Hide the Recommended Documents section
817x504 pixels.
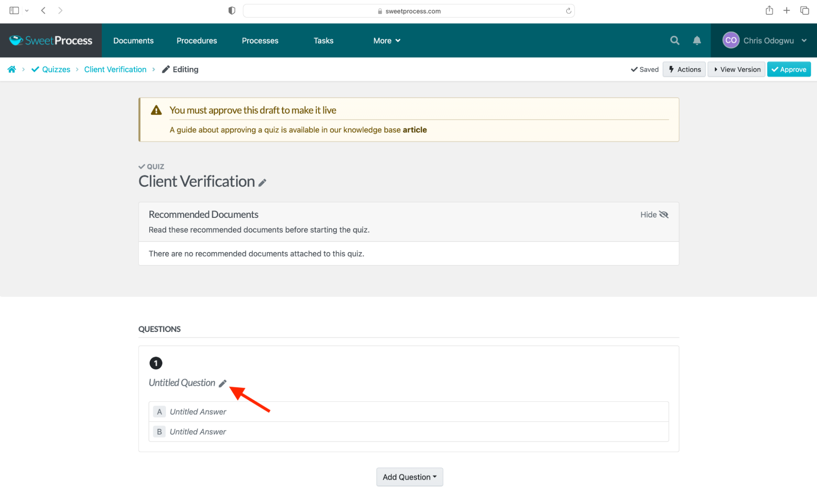tap(654, 215)
